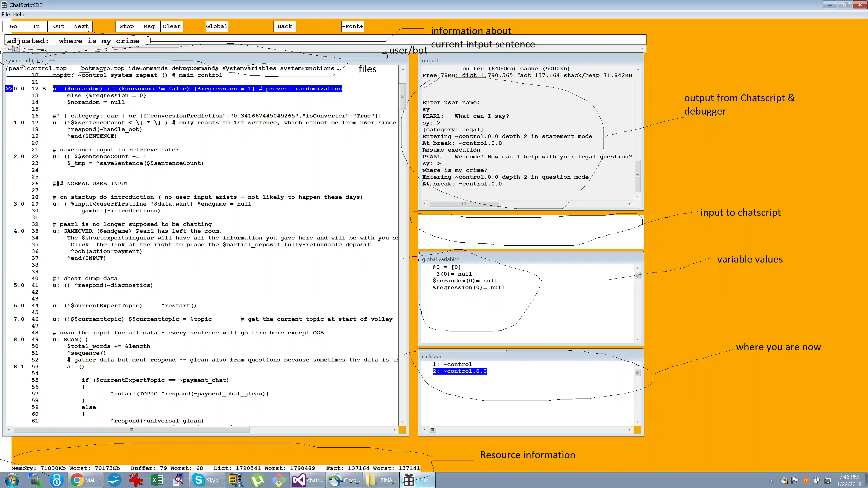The width and height of the screenshot is (868, 488).
Task: Open uTorrent from the taskbar
Action: click(x=258, y=480)
